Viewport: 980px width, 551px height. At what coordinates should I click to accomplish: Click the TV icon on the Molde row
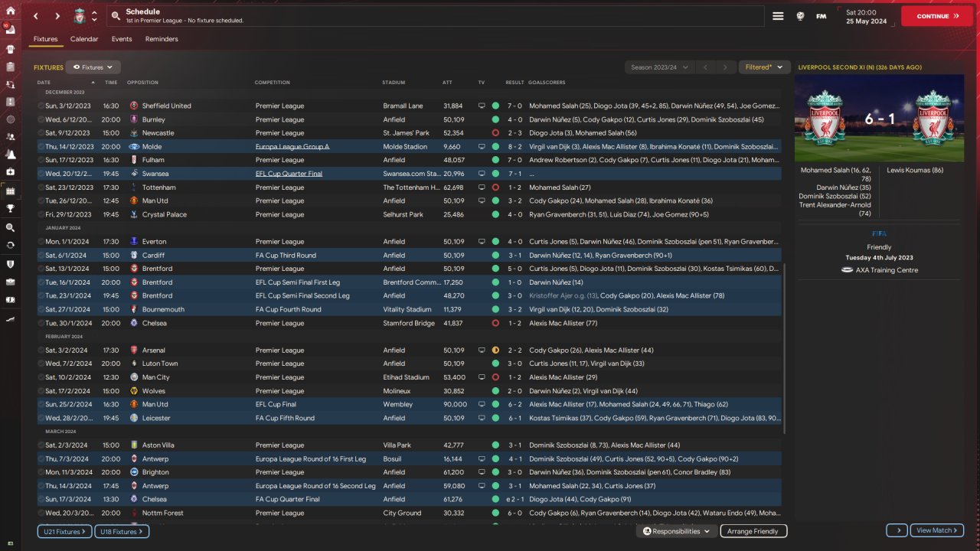click(482, 146)
